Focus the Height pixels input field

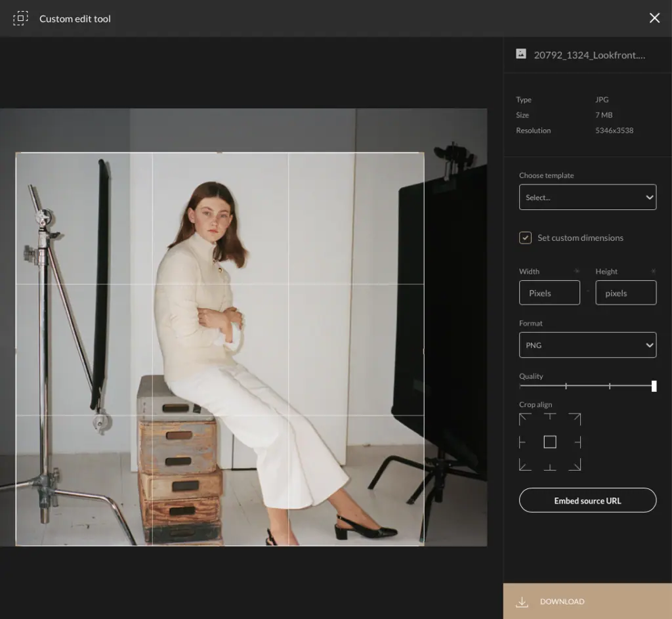click(x=625, y=293)
